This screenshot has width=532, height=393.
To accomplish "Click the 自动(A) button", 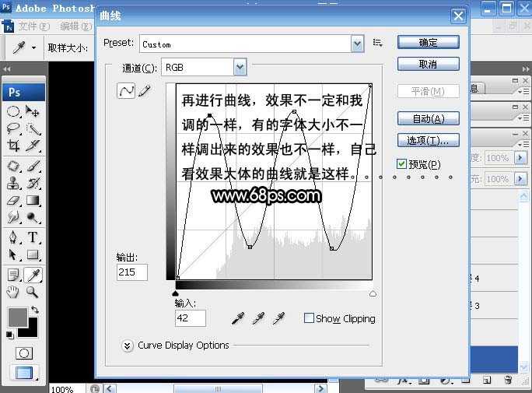I will (429, 119).
